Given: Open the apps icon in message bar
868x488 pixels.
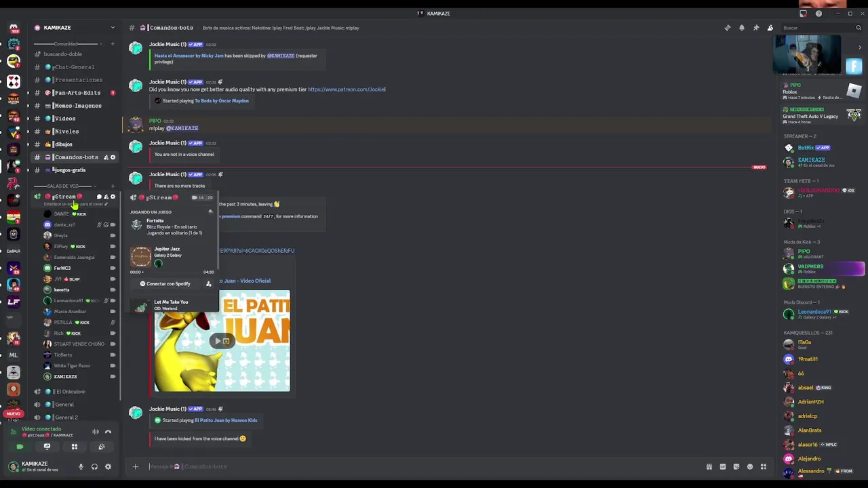Looking at the screenshot, I should click(764, 466).
